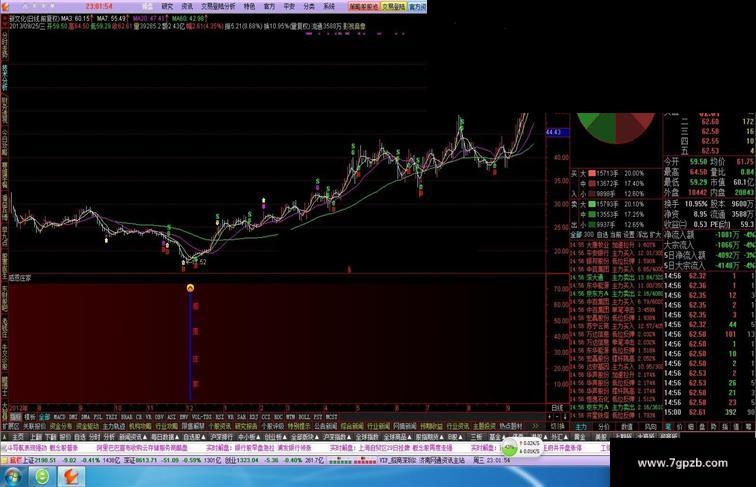
Task: Select the 模板 tab beside indicators
Action: point(29,417)
